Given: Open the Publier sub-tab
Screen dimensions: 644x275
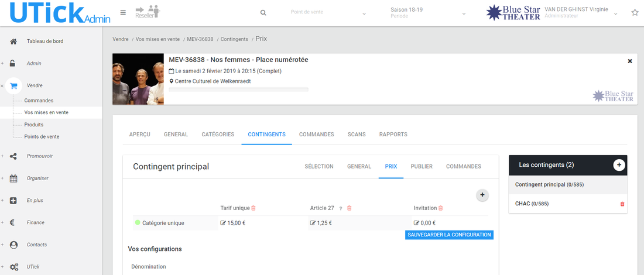Looking at the screenshot, I should pyautogui.click(x=422, y=167).
